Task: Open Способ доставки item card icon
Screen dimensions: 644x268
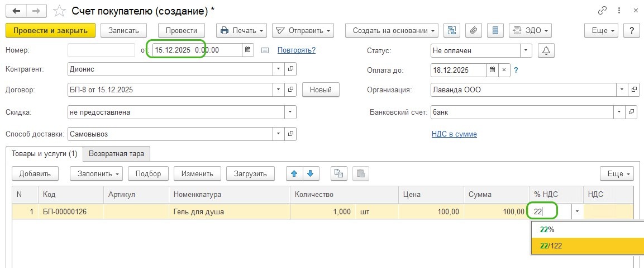Action: [291, 134]
